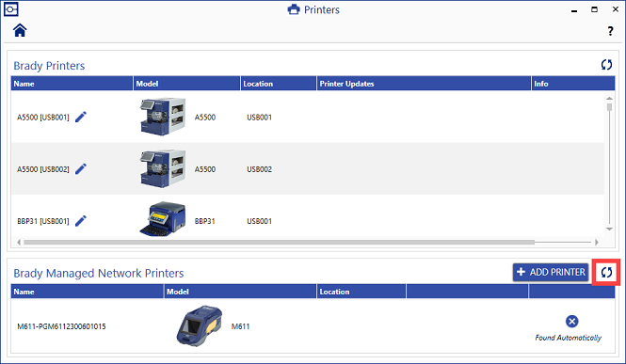626x364 pixels.
Task: Refresh the Brady Printers list
Action: tap(606, 65)
